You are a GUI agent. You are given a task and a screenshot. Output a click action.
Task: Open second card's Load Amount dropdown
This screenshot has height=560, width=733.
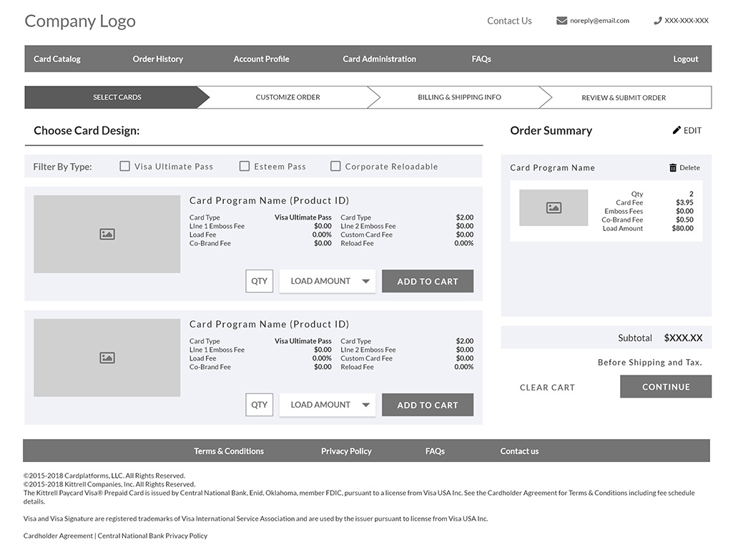click(x=328, y=405)
